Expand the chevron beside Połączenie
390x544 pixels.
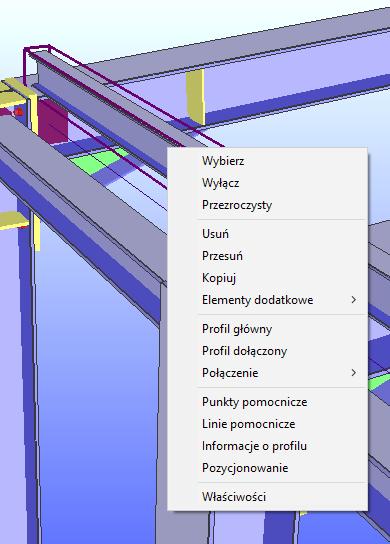click(x=354, y=373)
